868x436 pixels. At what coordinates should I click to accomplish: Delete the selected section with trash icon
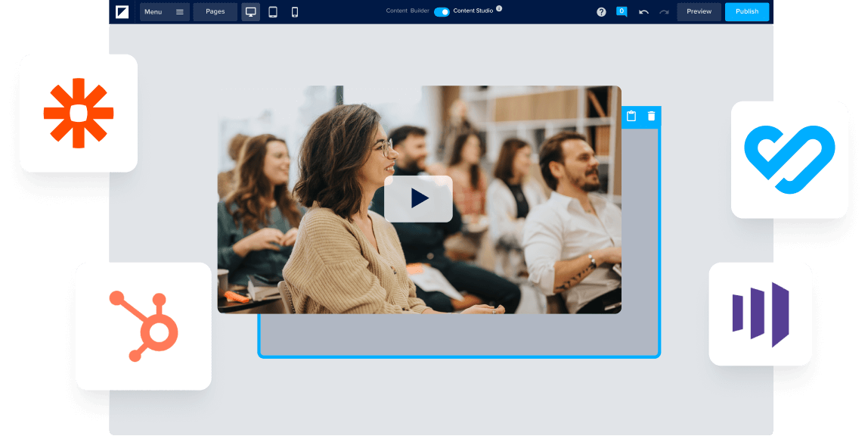pos(651,117)
